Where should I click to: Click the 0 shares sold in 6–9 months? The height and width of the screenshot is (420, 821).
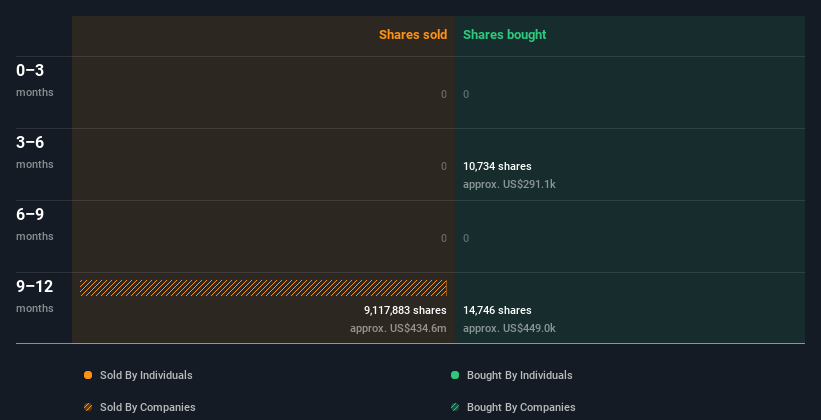(x=444, y=238)
